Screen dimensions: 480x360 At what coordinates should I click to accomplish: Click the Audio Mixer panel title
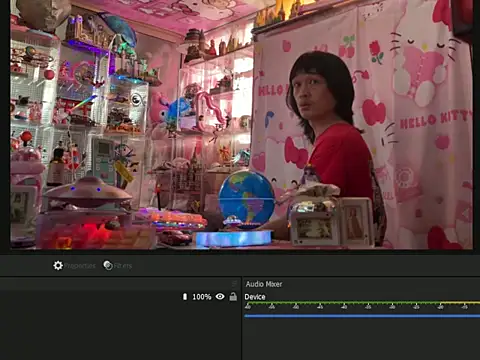point(264,284)
